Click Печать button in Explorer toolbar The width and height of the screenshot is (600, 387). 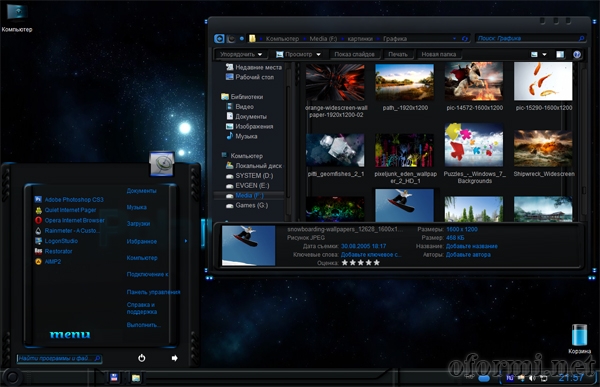tap(398, 54)
